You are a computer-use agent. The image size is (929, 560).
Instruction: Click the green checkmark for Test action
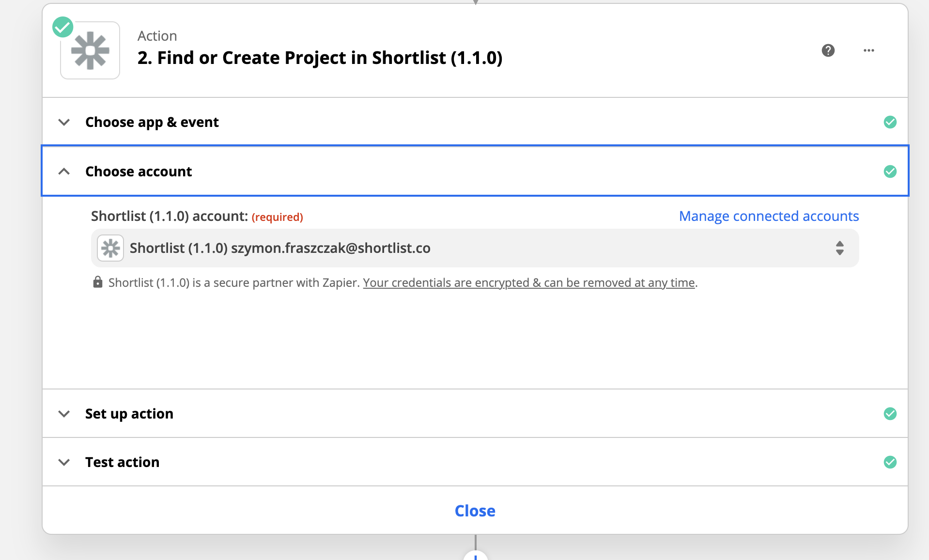[x=890, y=462]
